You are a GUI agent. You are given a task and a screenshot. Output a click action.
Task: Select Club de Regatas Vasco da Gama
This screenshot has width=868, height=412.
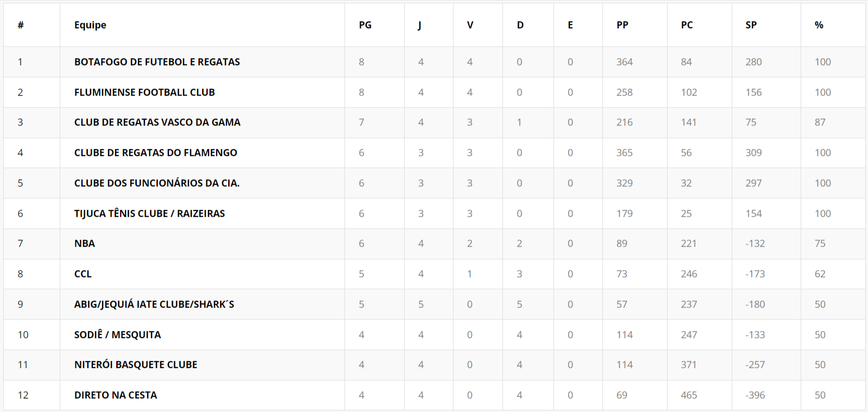[x=157, y=122]
